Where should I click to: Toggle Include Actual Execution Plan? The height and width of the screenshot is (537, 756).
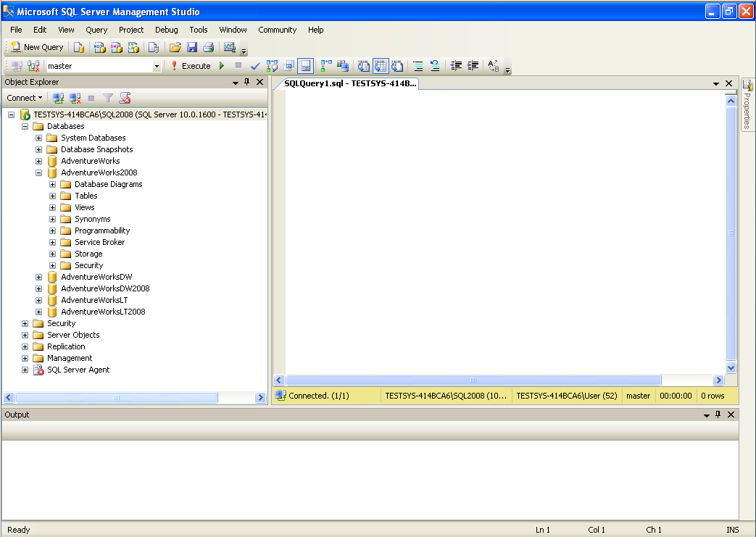pyautogui.click(x=326, y=66)
